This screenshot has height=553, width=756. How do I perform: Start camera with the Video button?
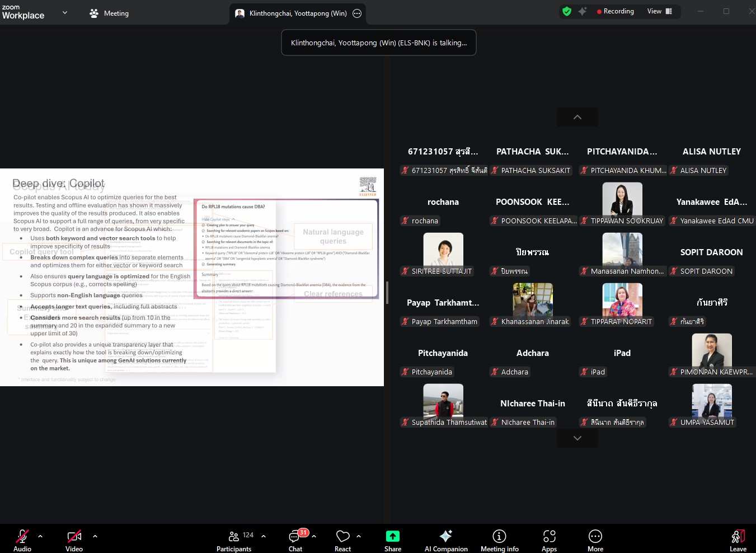(x=74, y=540)
